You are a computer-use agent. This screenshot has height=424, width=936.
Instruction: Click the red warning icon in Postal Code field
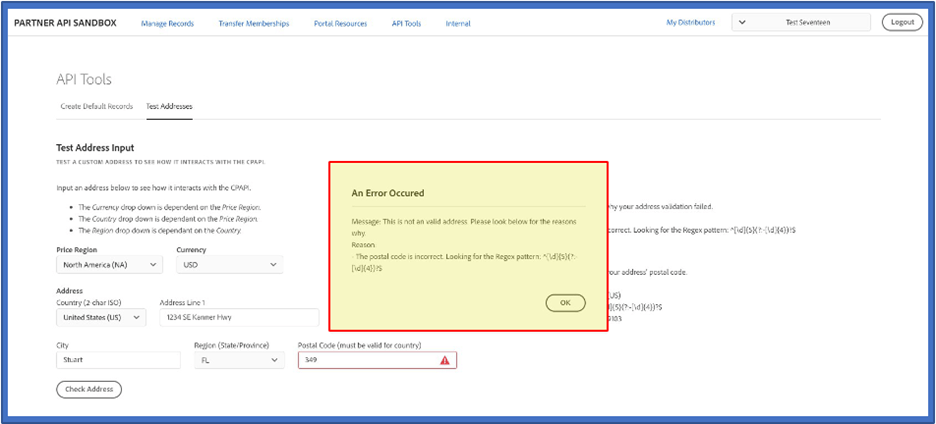[444, 360]
